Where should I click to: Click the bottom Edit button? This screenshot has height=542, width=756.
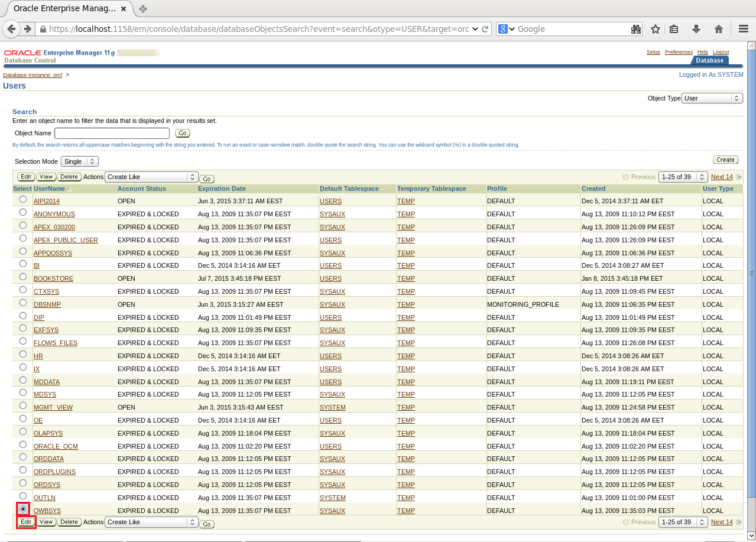(x=26, y=522)
